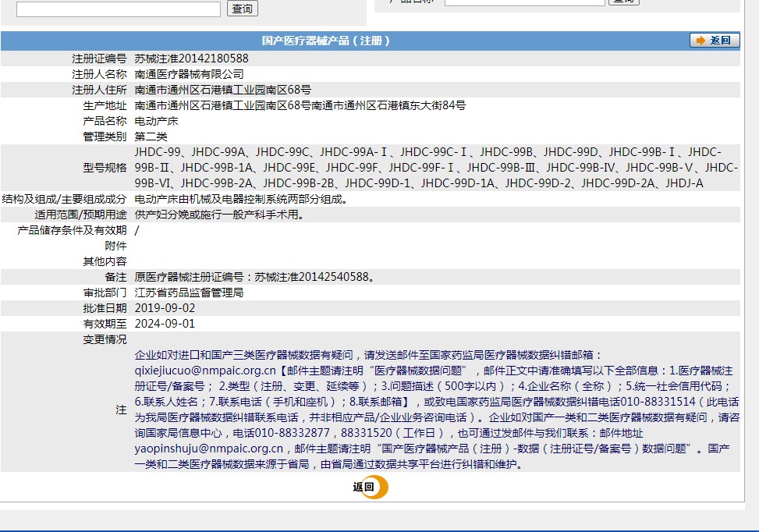Click the 适用范围/预期用途 label

(80, 215)
